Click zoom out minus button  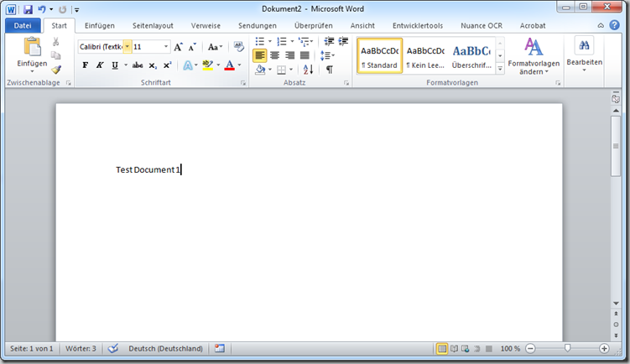point(530,349)
